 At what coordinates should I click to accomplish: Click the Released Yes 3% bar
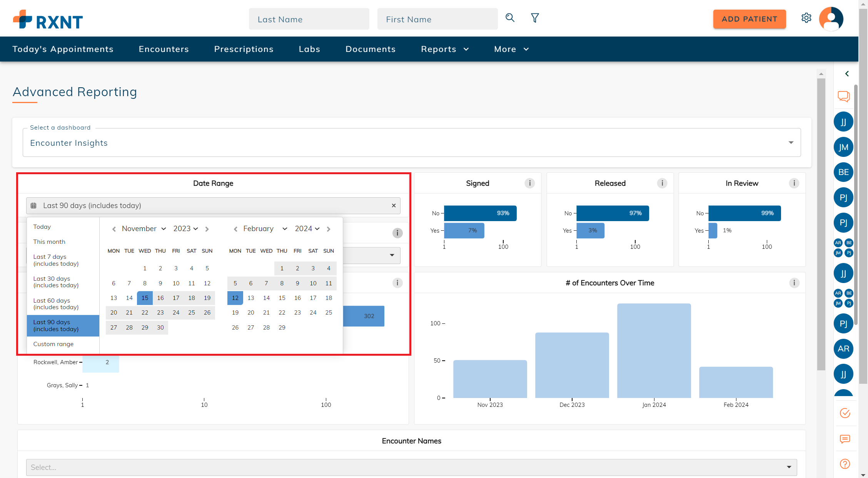click(x=590, y=230)
